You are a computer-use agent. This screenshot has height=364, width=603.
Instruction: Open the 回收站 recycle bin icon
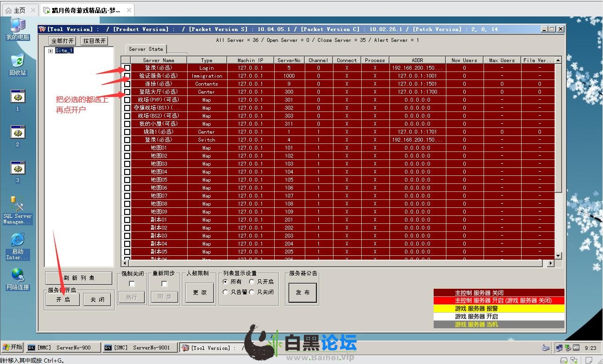pyautogui.click(x=17, y=65)
